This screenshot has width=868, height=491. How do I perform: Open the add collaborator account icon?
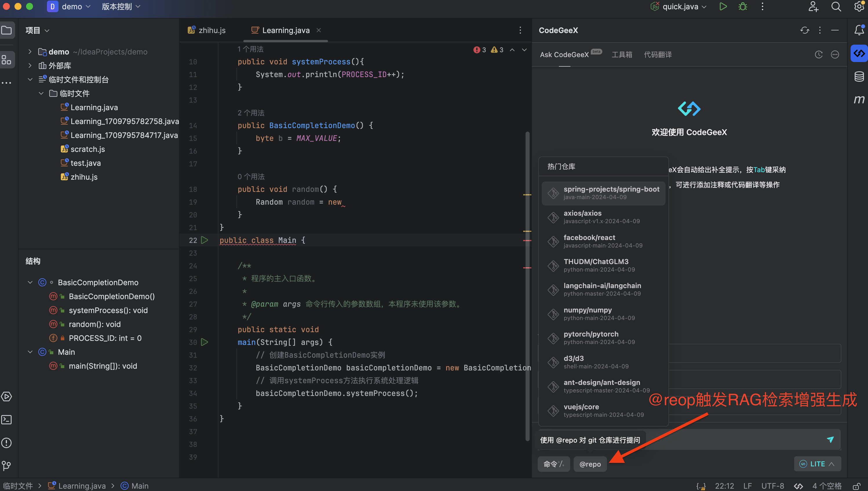coord(814,7)
